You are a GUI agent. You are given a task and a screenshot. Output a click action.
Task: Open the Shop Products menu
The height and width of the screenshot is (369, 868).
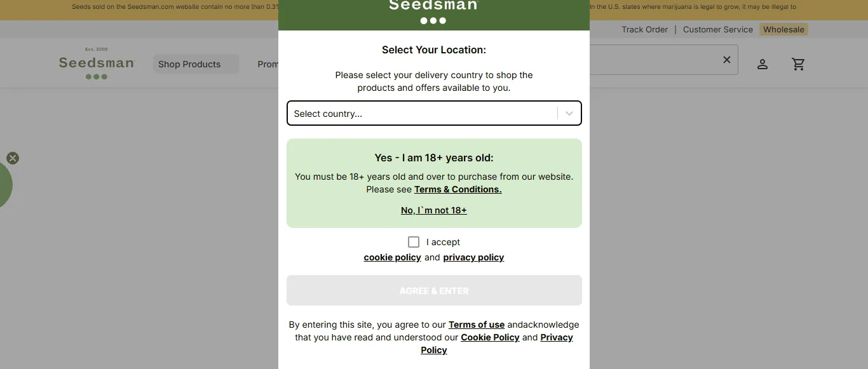189,64
